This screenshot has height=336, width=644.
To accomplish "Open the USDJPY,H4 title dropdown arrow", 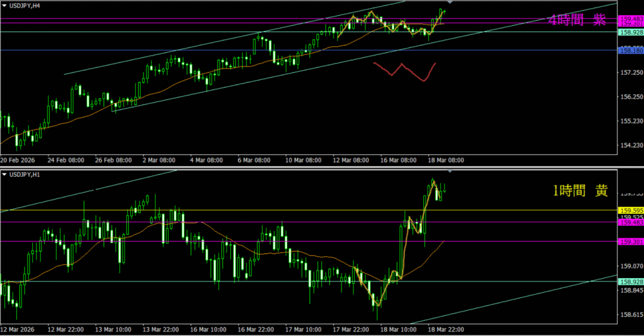I will click(5, 5).
